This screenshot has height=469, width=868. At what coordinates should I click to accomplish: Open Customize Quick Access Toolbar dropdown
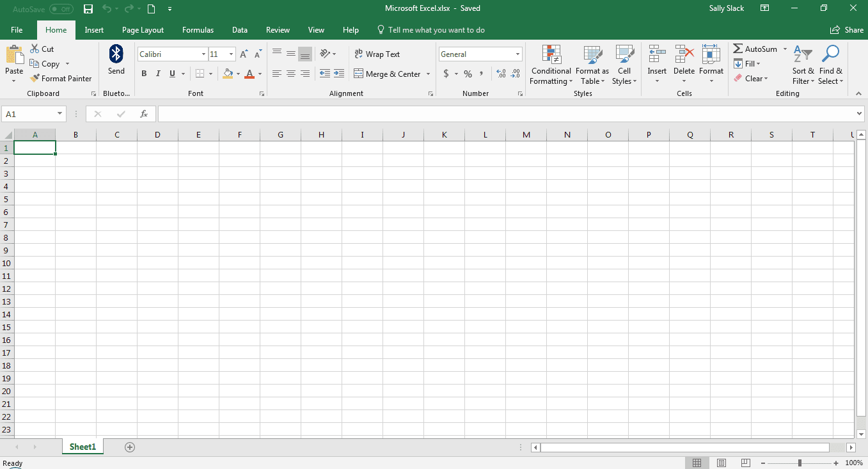(170, 9)
